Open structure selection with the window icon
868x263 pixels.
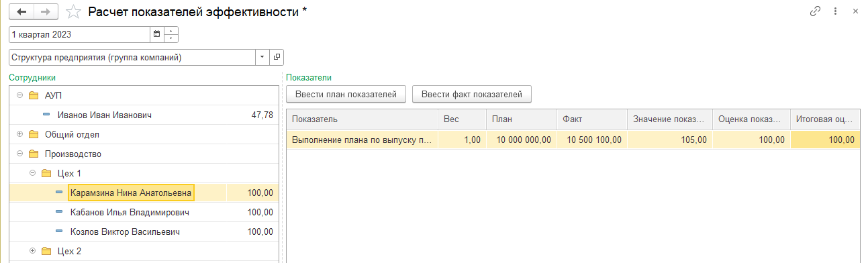click(276, 58)
